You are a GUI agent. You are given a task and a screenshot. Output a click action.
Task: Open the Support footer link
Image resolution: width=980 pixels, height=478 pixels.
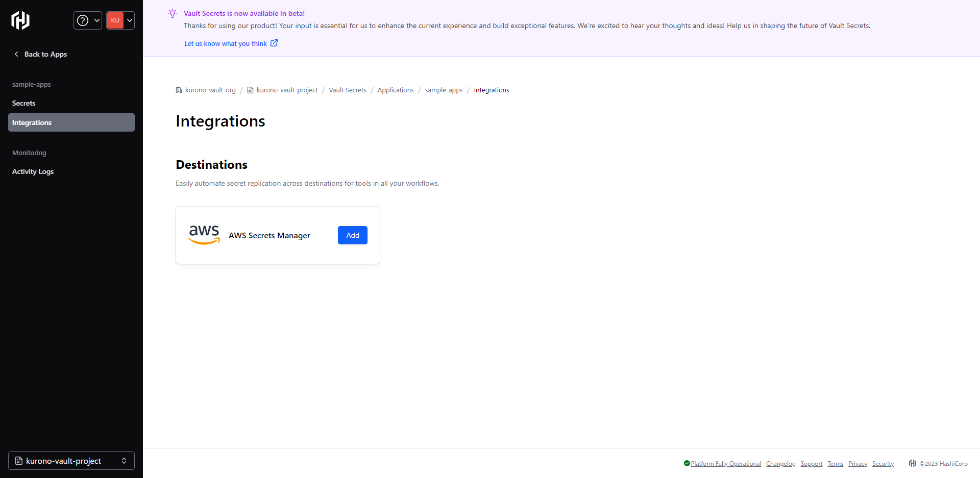[812, 464]
